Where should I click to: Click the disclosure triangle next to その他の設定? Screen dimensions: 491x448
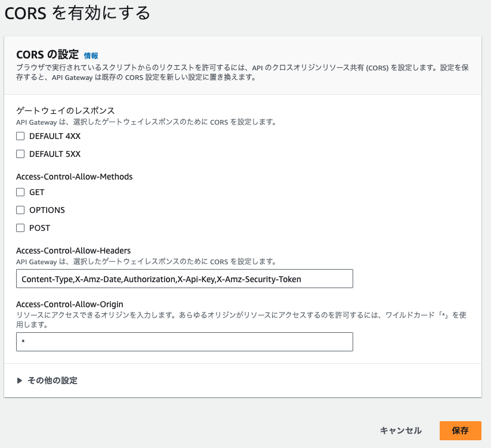tap(18, 379)
